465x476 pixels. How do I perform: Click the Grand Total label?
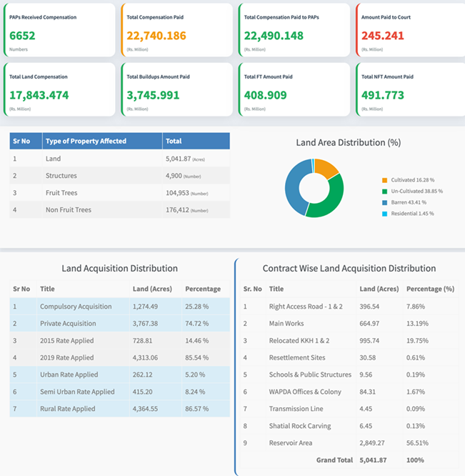click(x=334, y=460)
